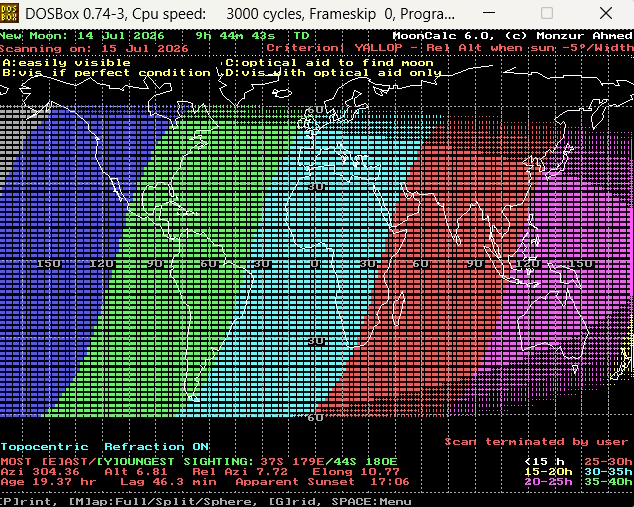Click the white '<15 h' age legend entry

tap(544, 462)
